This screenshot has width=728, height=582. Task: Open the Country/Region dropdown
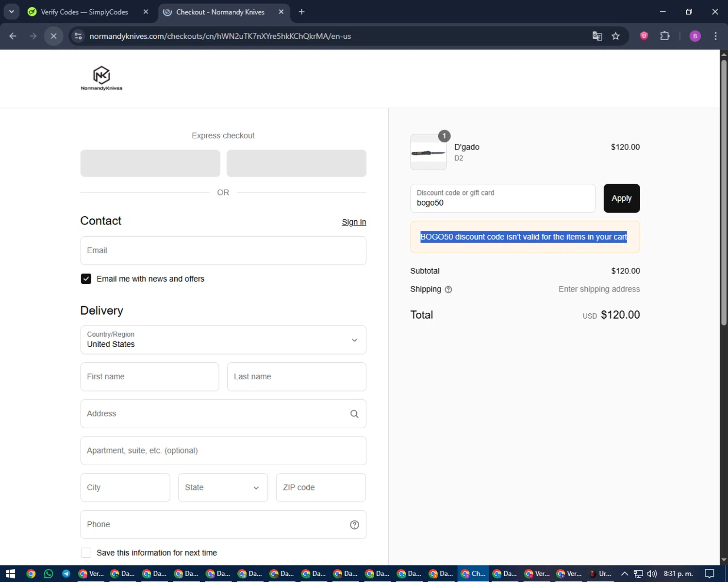click(x=223, y=340)
